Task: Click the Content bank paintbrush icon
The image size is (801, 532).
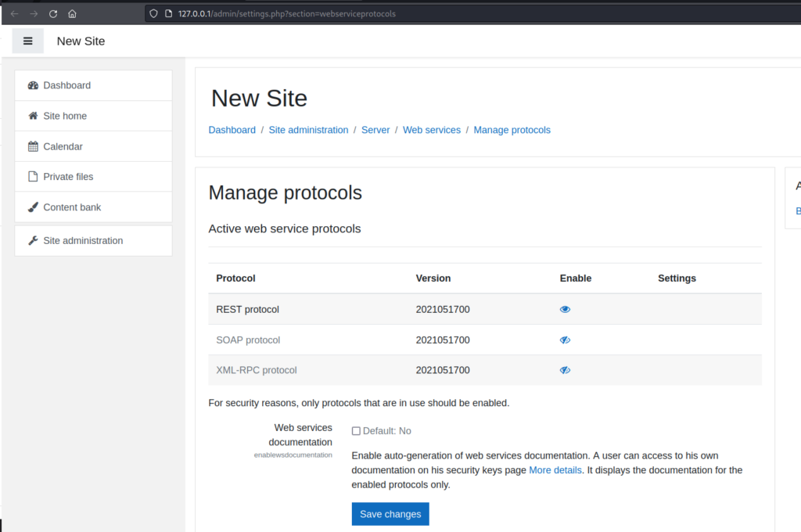Action: click(x=33, y=207)
